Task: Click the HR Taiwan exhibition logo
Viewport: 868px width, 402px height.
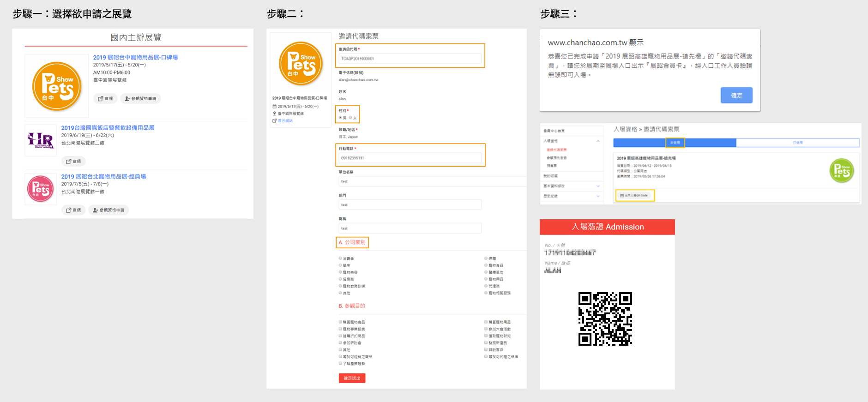Action: tap(41, 140)
